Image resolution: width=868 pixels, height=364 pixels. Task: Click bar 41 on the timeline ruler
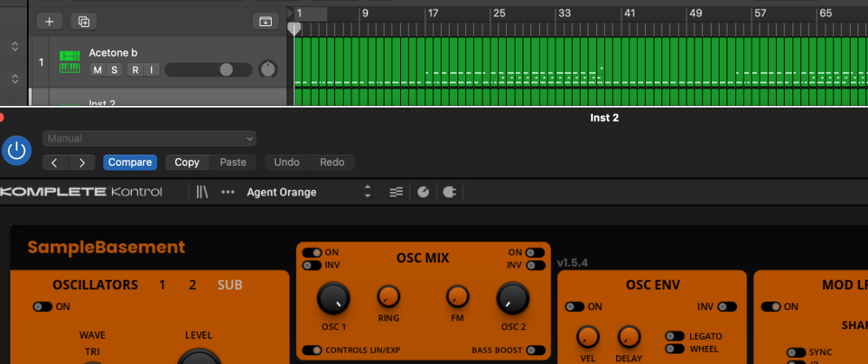(x=629, y=13)
